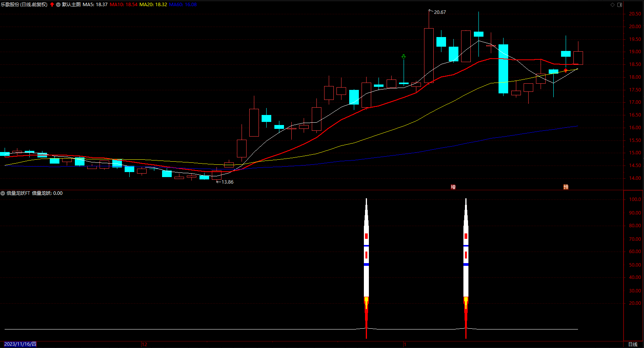The width and height of the screenshot is (644, 348).
Task: Open the 倍量龙妖FT indicator dropdown arrow
Action: 3,193
